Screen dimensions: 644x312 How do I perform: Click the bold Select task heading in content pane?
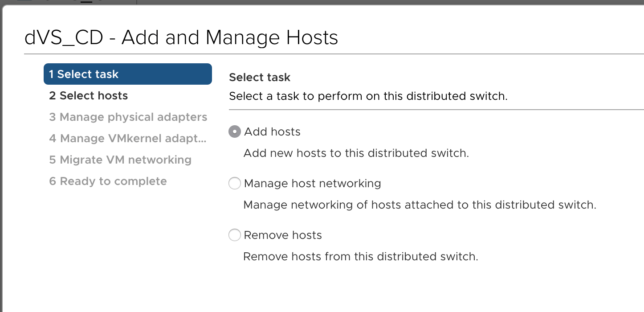click(259, 78)
